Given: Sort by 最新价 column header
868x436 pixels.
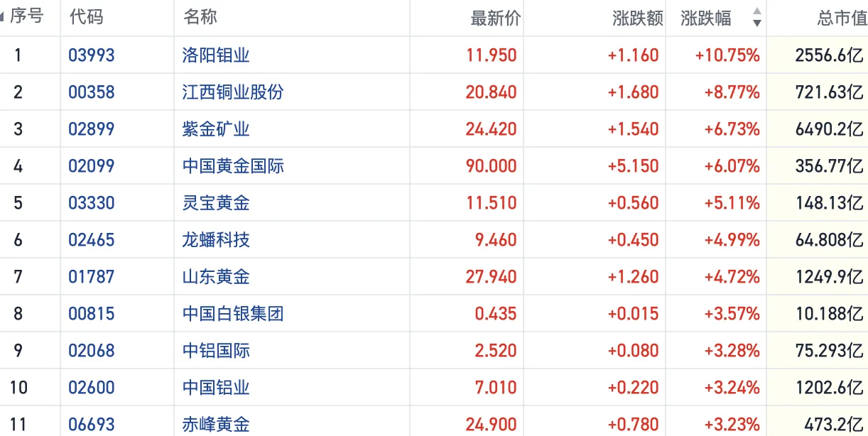Looking at the screenshot, I should [x=495, y=18].
